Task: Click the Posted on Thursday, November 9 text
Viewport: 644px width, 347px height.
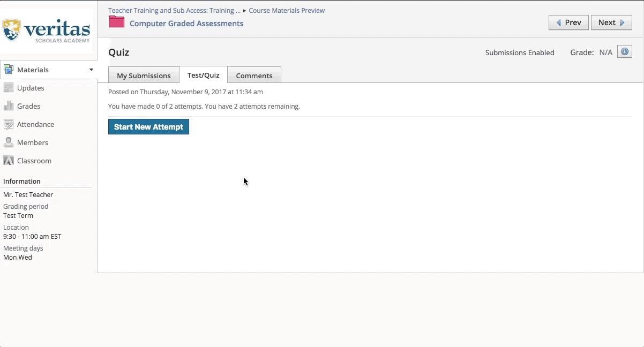Action: 185,92
